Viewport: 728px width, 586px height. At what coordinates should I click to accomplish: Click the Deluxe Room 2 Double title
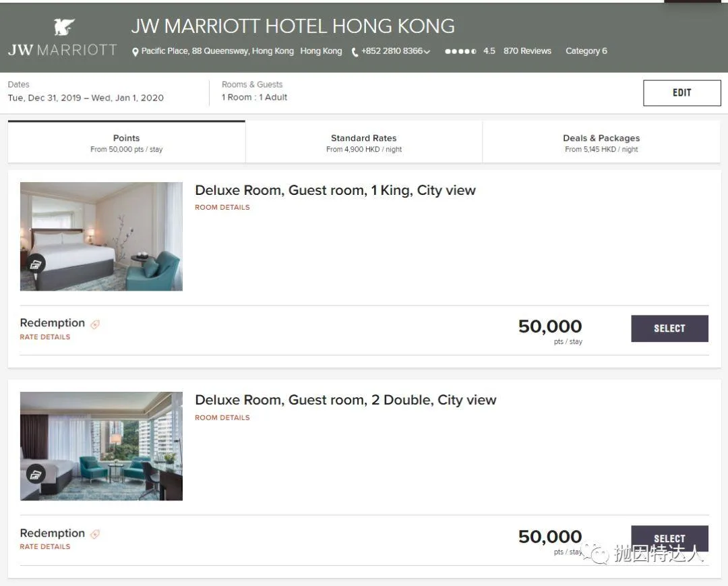(345, 400)
